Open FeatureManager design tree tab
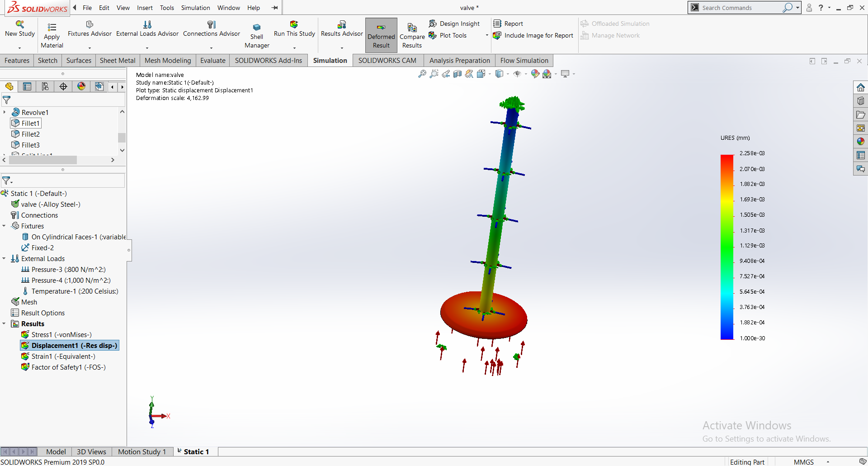This screenshot has height=466, width=868. (x=9, y=86)
